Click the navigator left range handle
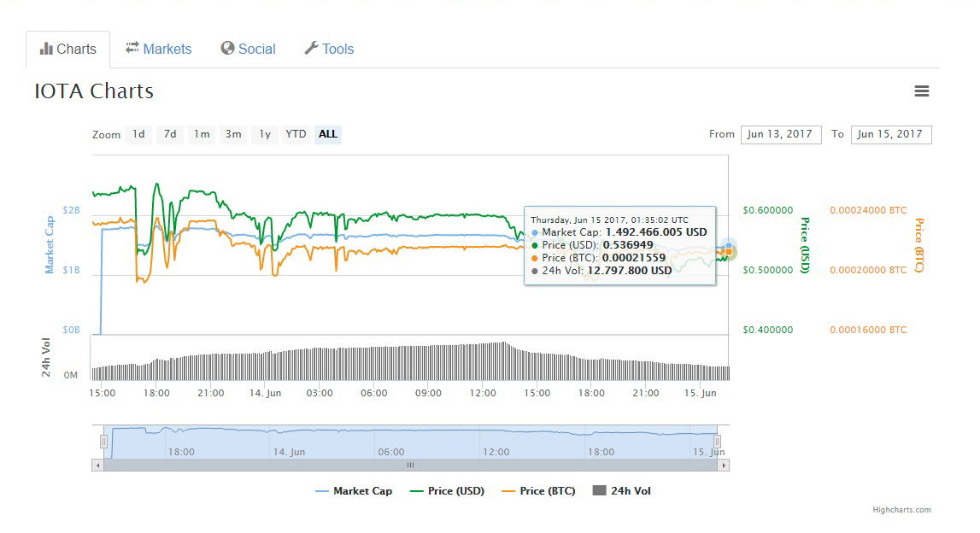The height and width of the screenshot is (533, 980). pyautogui.click(x=103, y=442)
